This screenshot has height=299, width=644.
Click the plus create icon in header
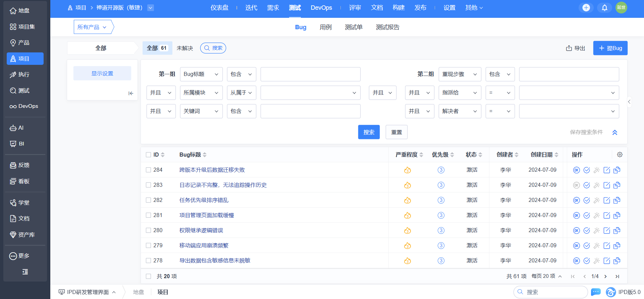point(586,8)
